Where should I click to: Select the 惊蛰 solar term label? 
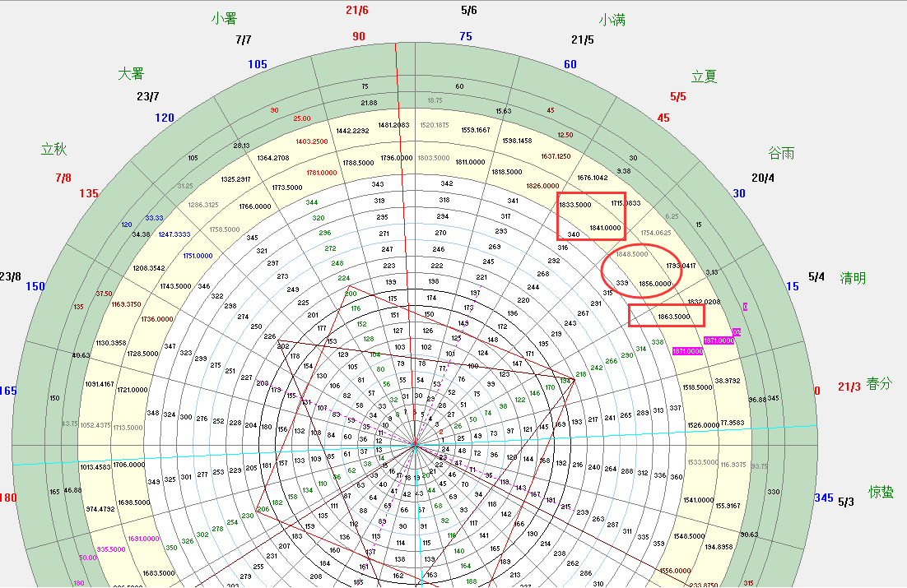click(881, 492)
